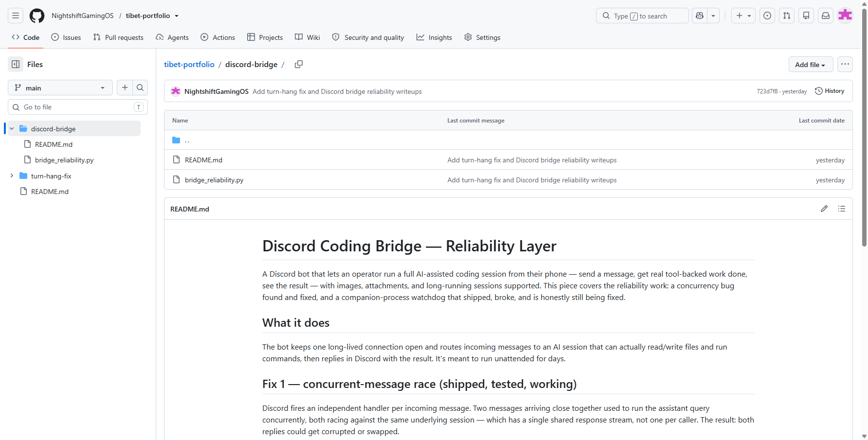This screenshot has width=868, height=440.
Task: Open README.md under discord-bridge in tree
Action: click(x=54, y=144)
